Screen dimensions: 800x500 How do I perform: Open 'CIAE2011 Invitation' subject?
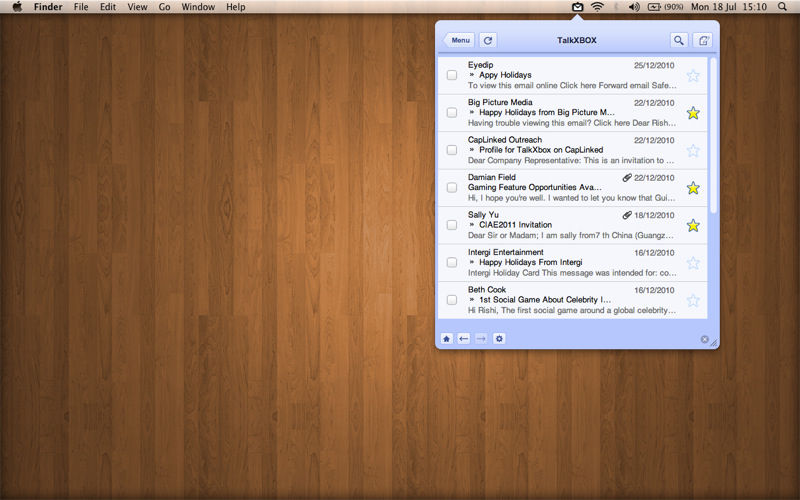515,224
